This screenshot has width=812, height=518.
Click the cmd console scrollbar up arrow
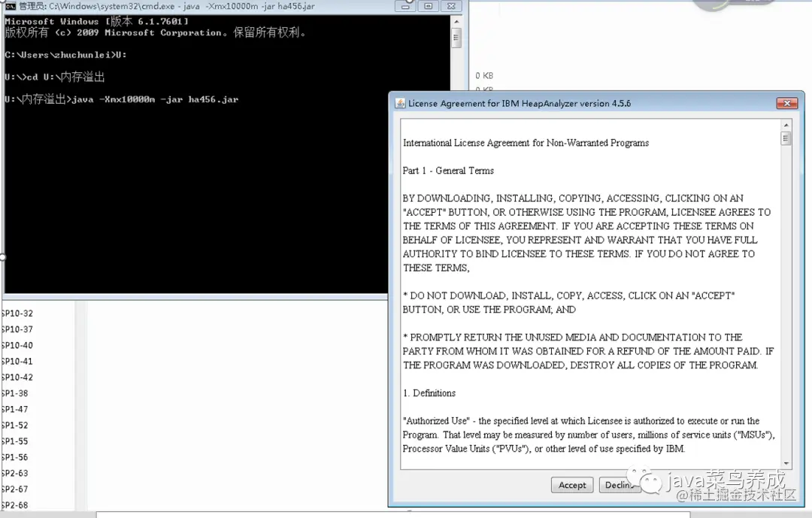click(x=456, y=22)
